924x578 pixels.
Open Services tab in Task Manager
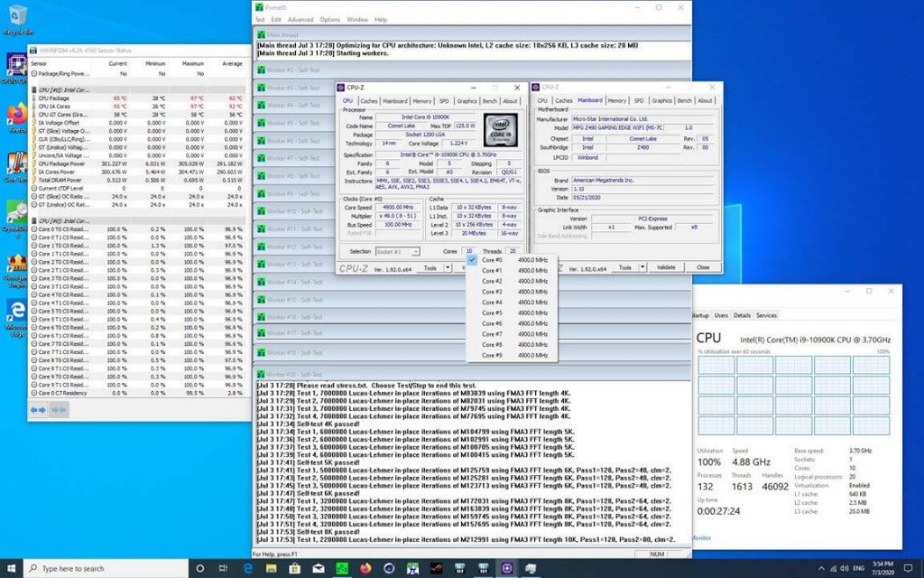pos(767,315)
